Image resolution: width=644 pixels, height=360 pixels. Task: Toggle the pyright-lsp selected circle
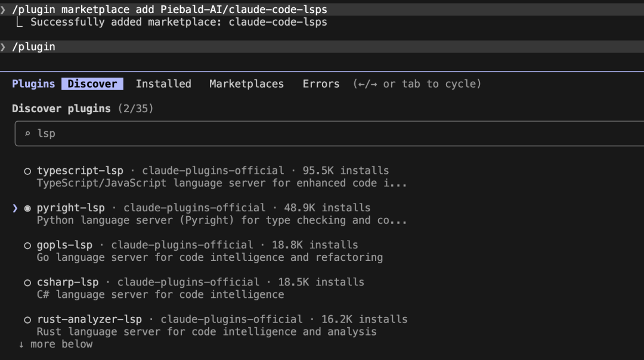27,208
